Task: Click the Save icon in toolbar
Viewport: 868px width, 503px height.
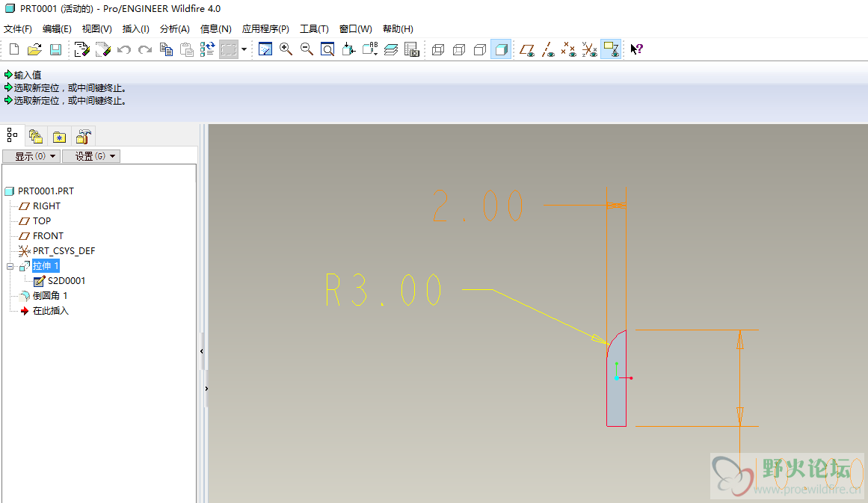Action: (55, 50)
